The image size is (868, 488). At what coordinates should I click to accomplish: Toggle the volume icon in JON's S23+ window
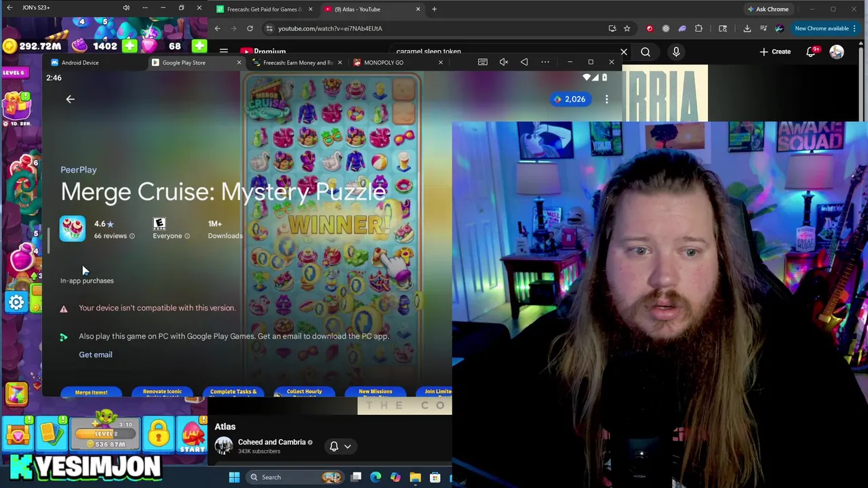pyautogui.click(x=126, y=7)
